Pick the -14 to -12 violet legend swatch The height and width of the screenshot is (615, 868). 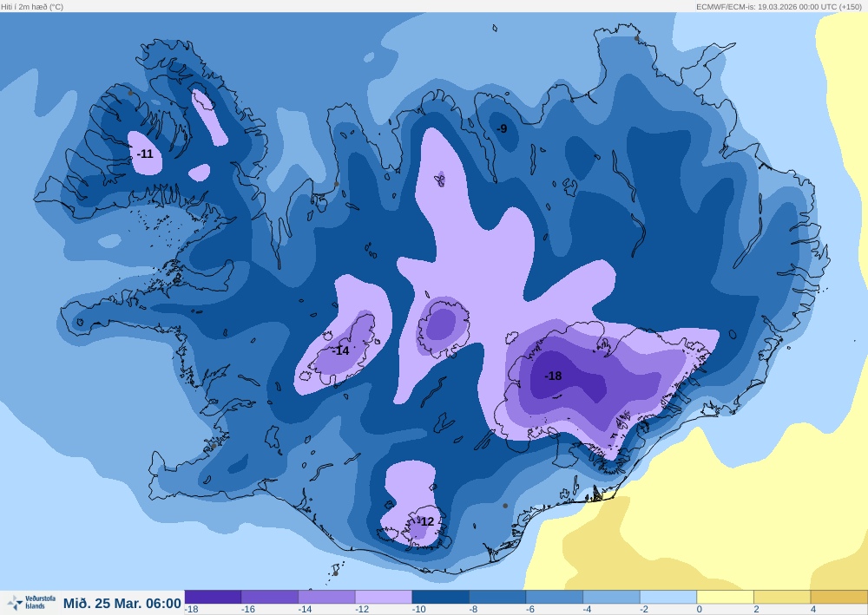pos(327,597)
